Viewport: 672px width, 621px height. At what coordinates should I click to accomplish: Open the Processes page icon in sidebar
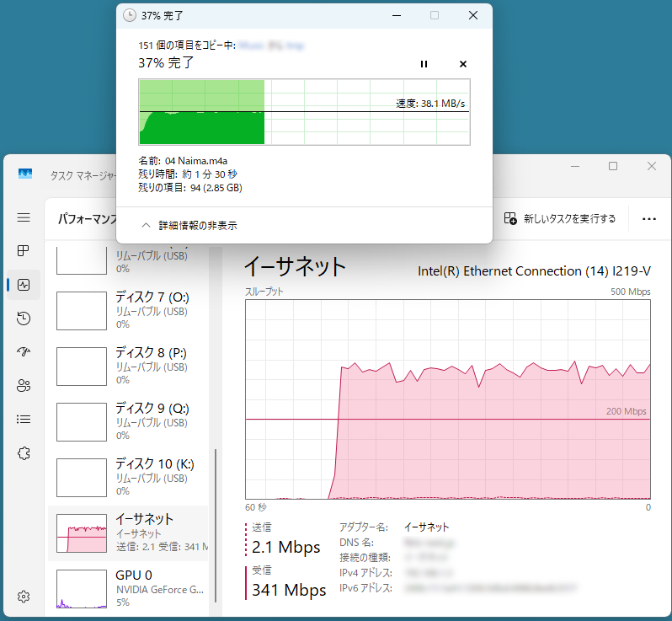(24, 251)
